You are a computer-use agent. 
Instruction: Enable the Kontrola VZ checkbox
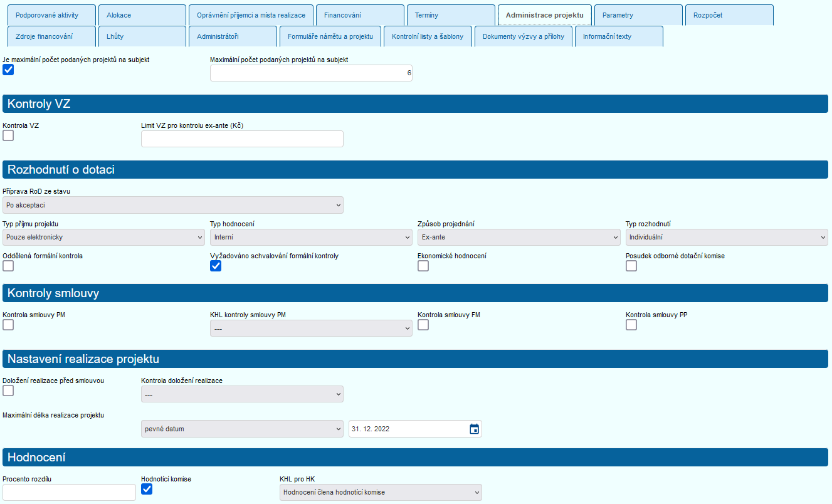point(8,135)
